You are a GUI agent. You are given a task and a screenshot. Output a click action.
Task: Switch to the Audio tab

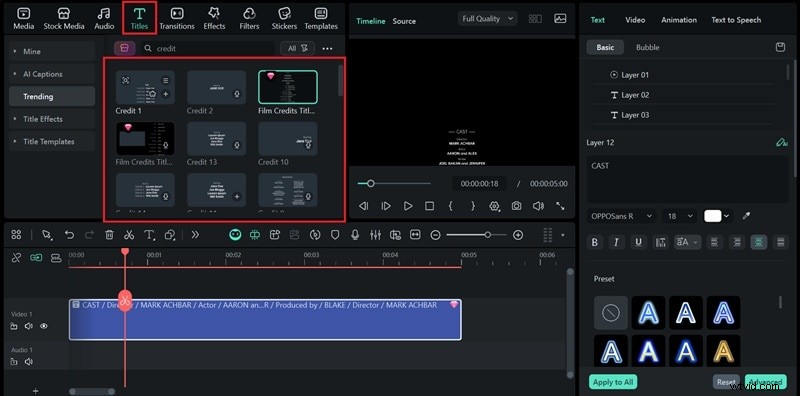(104, 18)
